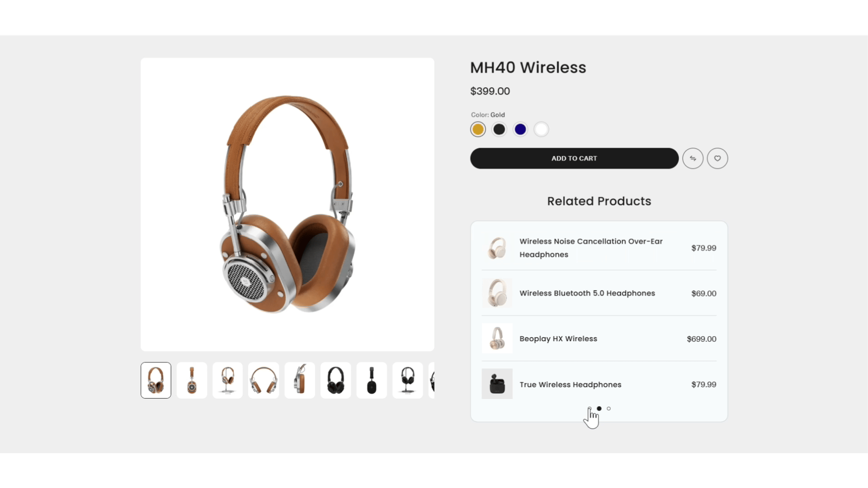View the first brown headphones thumbnail
This screenshot has height=488, width=868.
(156, 380)
